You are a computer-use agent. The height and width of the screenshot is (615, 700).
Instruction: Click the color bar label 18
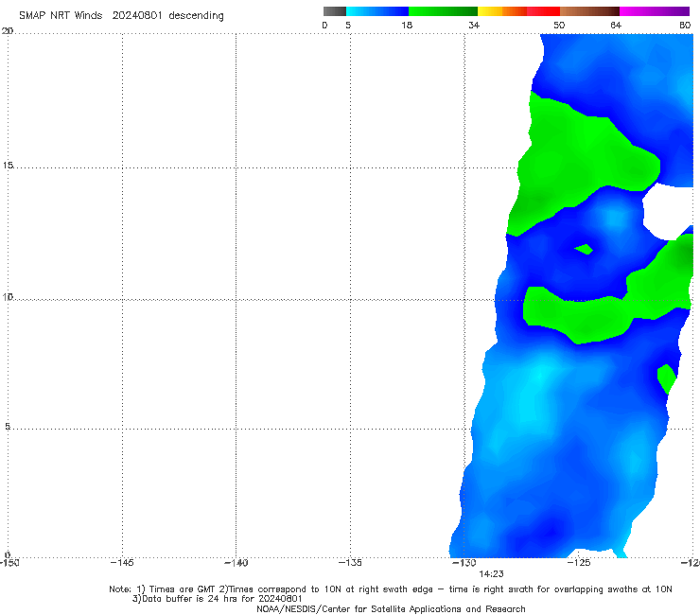click(x=406, y=26)
